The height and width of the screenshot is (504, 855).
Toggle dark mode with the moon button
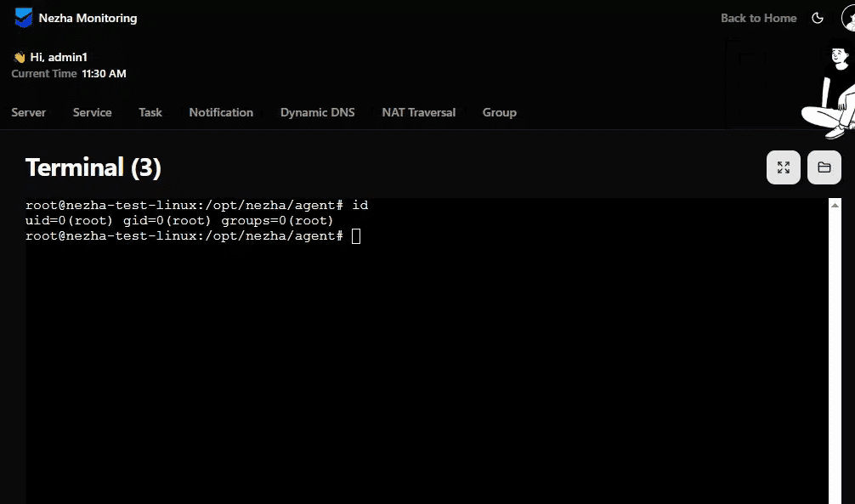[817, 17]
